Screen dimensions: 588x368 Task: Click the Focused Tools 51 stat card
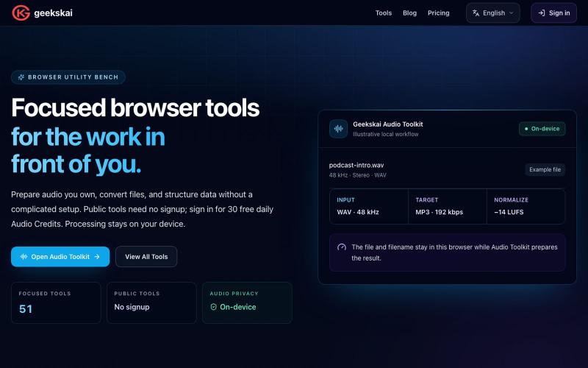(57, 302)
